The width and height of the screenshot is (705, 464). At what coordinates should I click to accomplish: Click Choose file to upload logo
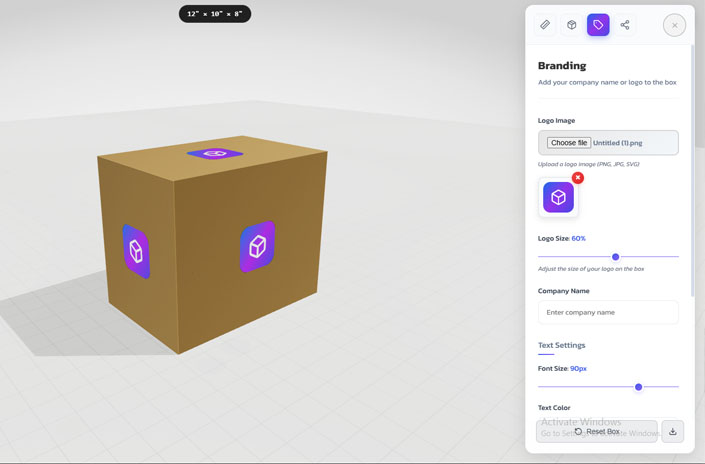click(569, 143)
